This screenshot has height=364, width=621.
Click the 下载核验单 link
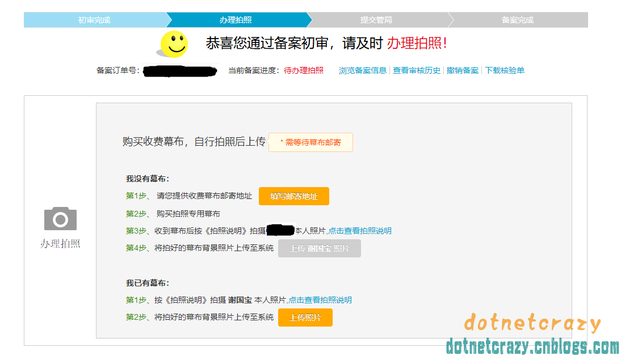coord(505,70)
